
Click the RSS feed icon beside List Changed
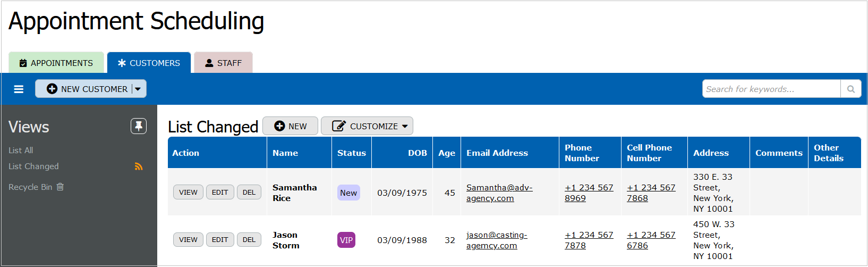(139, 166)
